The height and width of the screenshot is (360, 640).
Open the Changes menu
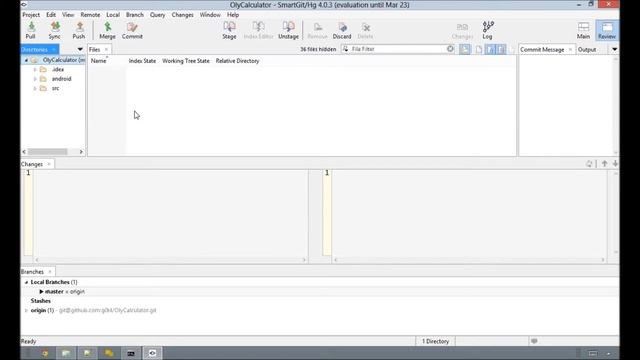pos(182,15)
